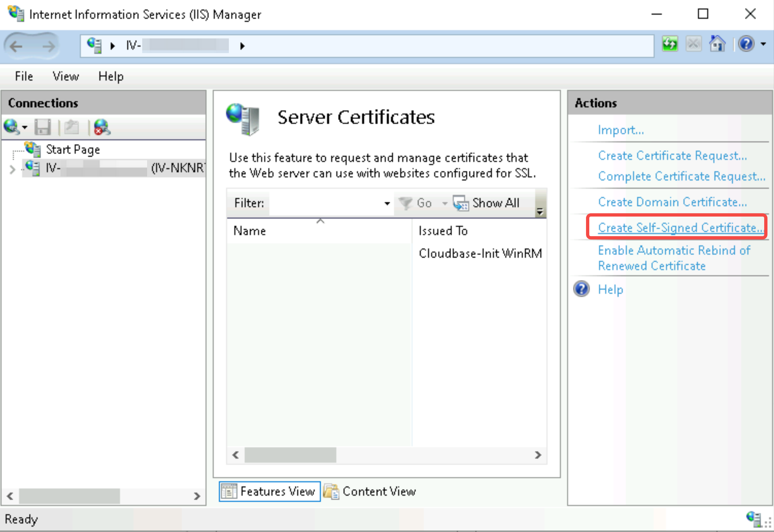This screenshot has height=532, width=774.
Task: Click the Stop icon in the address toolbar
Action: click(693, 44)
